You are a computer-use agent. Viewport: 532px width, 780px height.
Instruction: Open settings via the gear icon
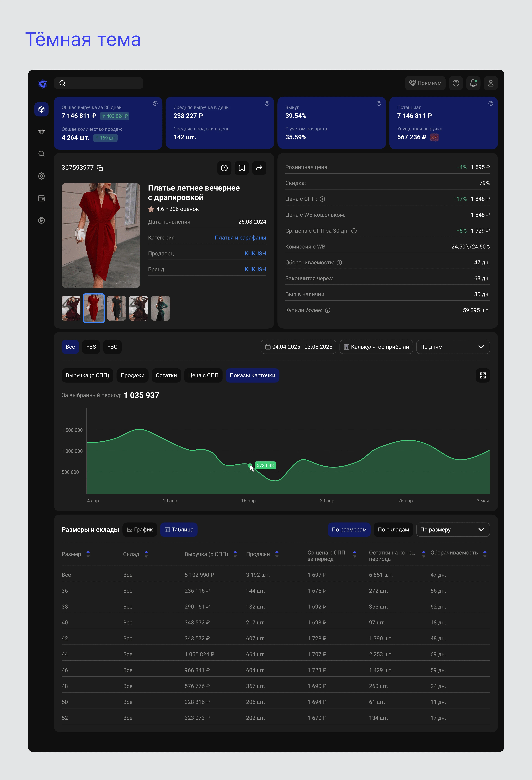(42, 176)
